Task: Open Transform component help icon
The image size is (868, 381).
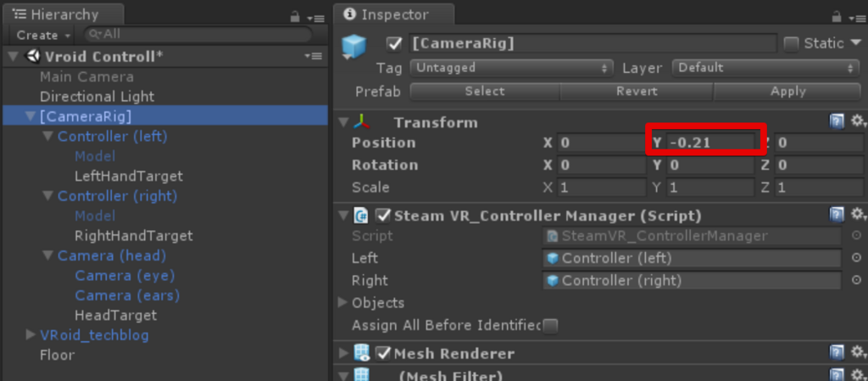Action: pos(837,122)
